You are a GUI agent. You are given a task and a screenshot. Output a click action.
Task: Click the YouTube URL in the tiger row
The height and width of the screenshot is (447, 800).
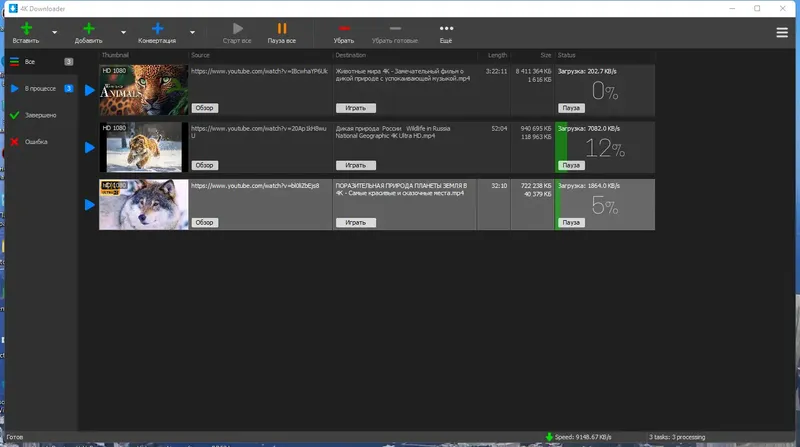(x=259, y=132)
